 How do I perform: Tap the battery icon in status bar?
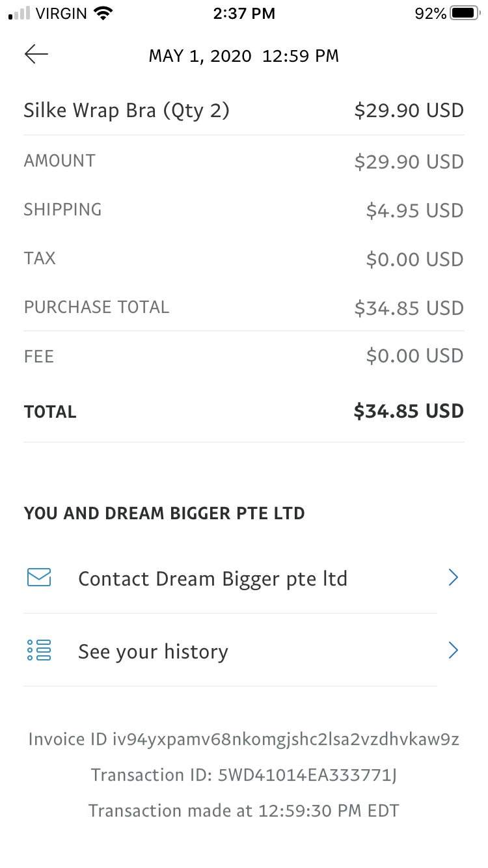(465, 13)
